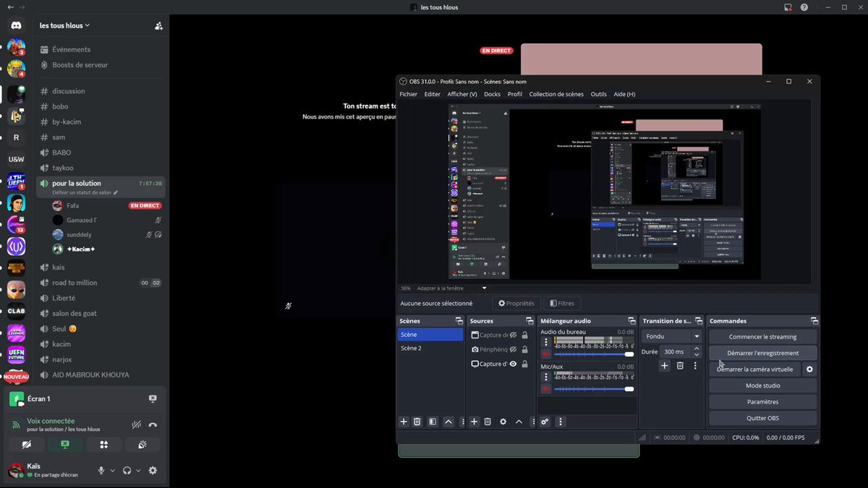Viewport: 868px width, 488px height.
Task: Toggle the lock on the first Capture source
Action: (x=524, y=335)
